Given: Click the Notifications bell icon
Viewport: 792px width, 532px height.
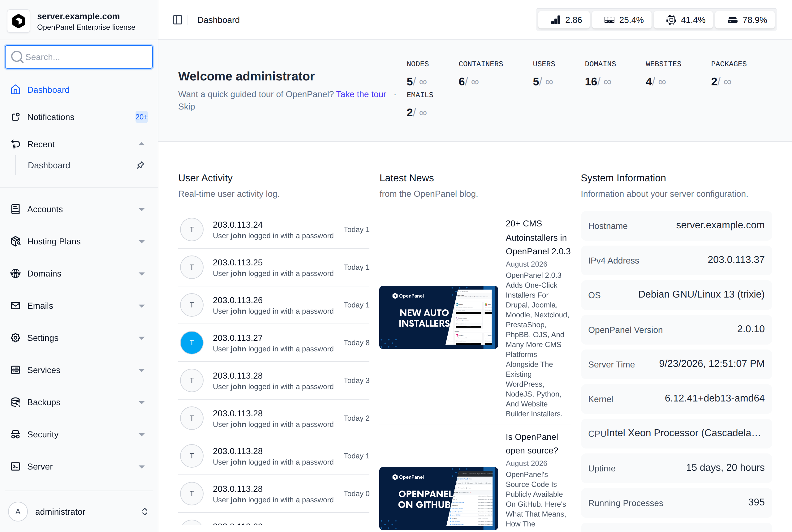Looking at the screenshot, I should pos(15,117).
